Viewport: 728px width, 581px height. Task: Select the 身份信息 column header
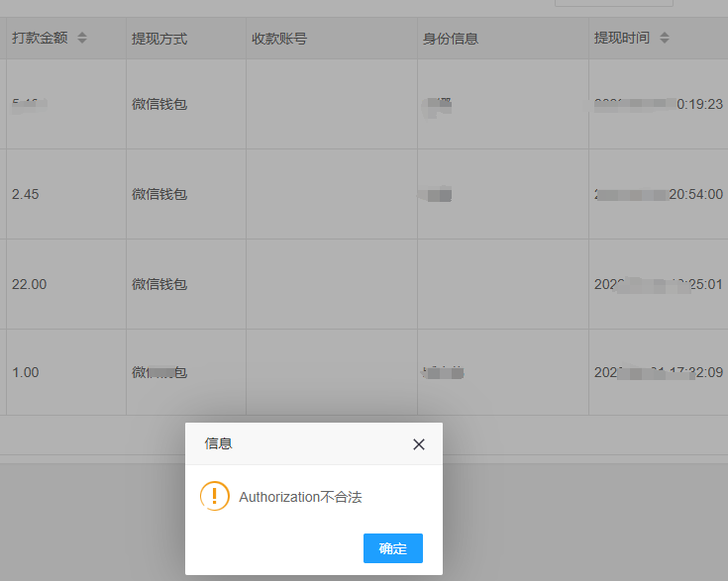click(451, 39)
